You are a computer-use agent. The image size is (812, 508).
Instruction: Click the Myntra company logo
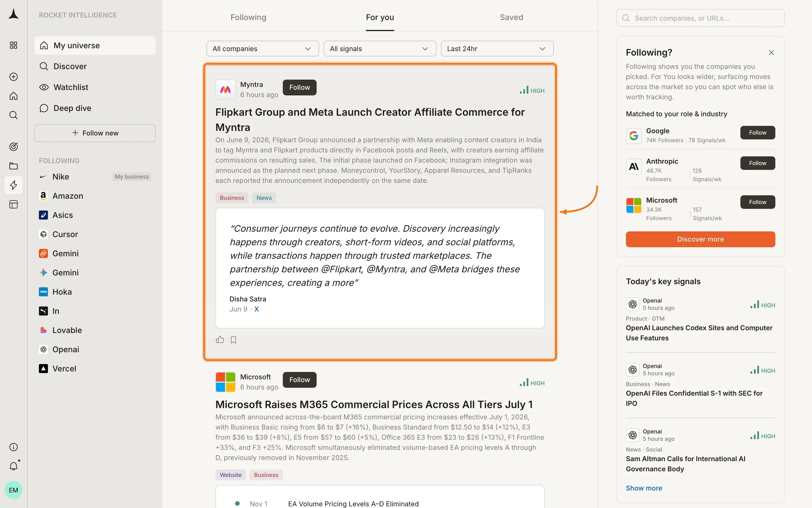(226, 90)
